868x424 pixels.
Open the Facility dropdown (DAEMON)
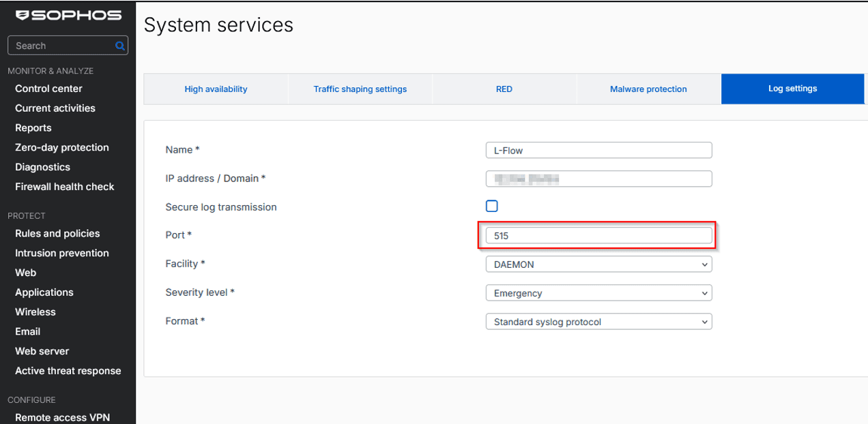[x=598, y=264]
